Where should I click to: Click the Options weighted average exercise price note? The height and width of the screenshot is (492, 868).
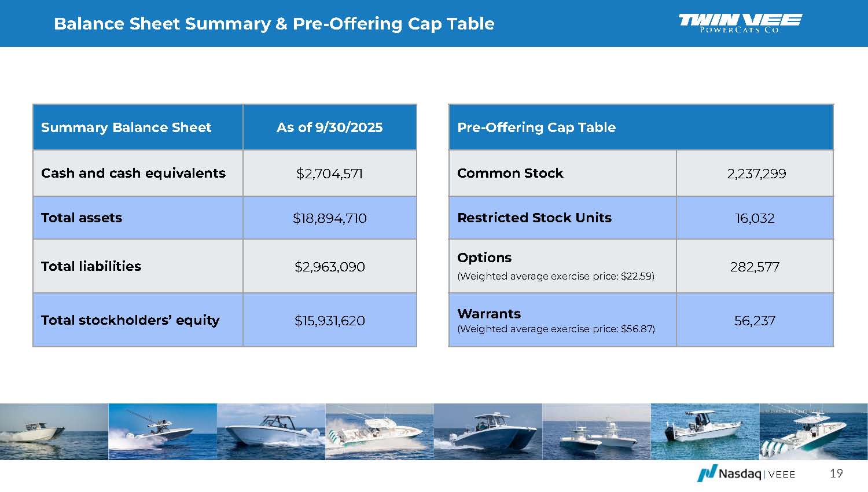[x=556, y=276]
